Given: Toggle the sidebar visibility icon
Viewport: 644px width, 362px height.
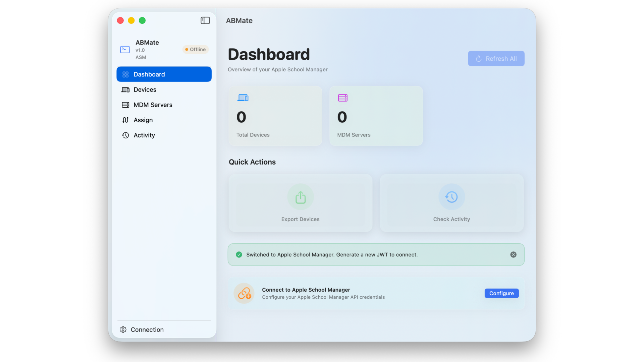Looking at the screenshot, I should click(205, 20).
